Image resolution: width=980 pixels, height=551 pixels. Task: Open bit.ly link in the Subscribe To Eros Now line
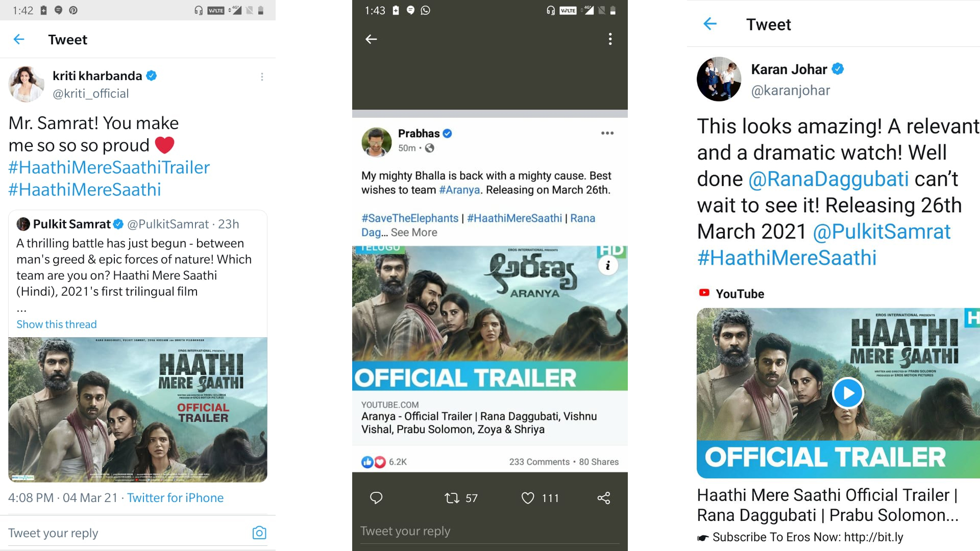[873, 537]
